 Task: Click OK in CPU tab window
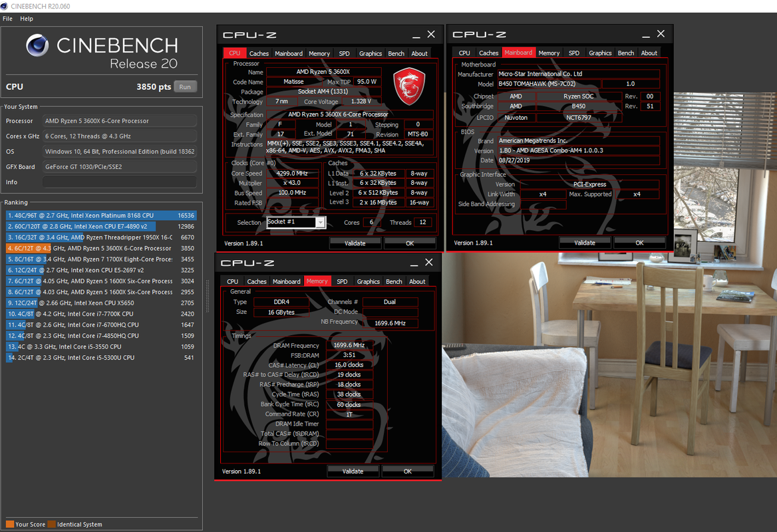click(x=410, y=243)
